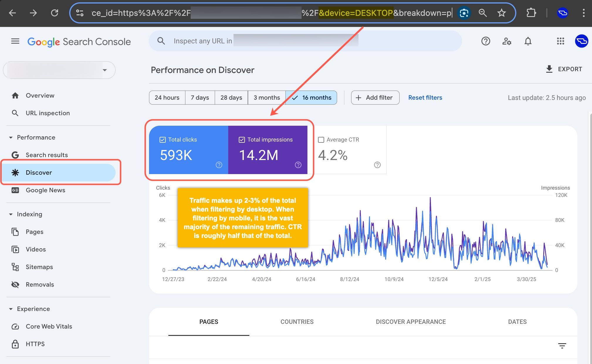Click the Reset filters link

425,97
